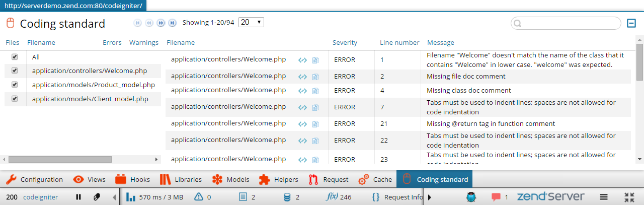Open file icon for line 21 error
Image resolution: width=644 pixels, height=205 pixels.
tap(315, 124)
